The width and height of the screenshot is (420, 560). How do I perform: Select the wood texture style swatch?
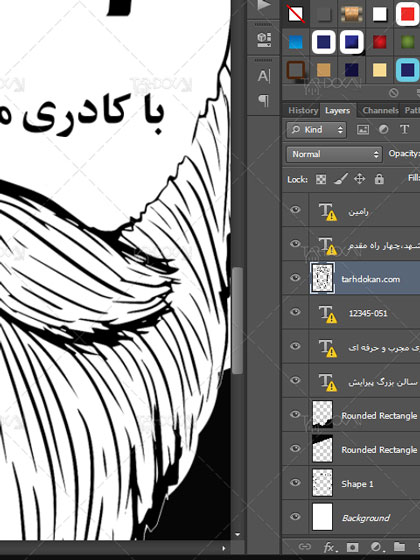coord(352,14)
